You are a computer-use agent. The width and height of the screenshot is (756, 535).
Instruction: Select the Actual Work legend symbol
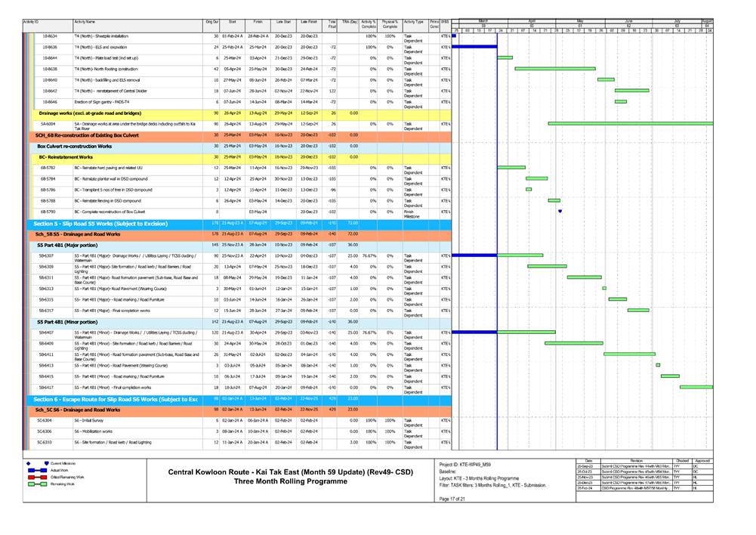coord(36,470)
